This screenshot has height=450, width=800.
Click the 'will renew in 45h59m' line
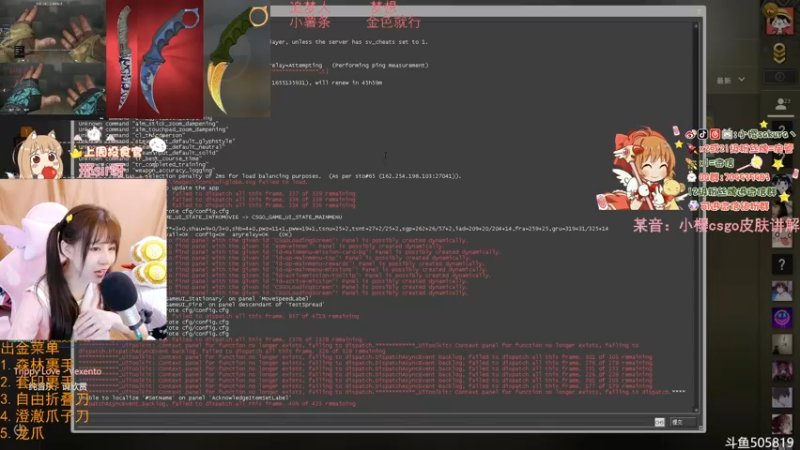tap(327, 82)
